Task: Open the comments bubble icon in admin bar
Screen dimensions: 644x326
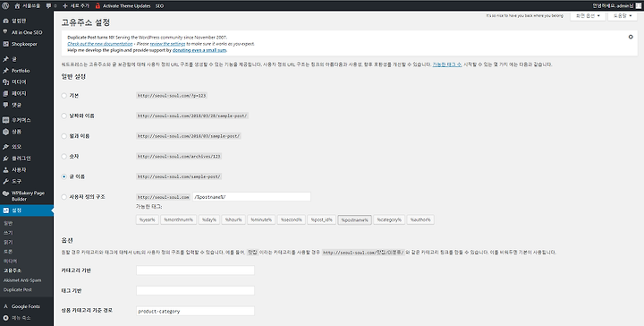Action: click(49, 6)
